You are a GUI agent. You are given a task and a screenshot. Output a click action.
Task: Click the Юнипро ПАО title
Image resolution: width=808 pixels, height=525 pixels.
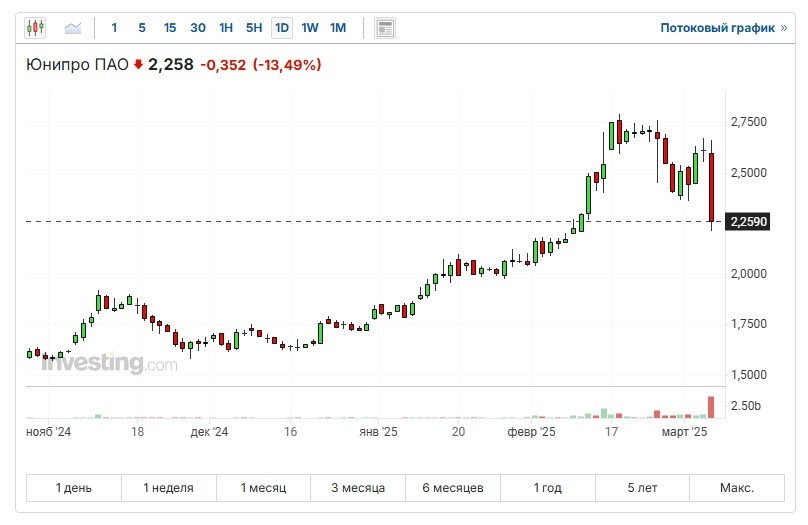(77, 65)
